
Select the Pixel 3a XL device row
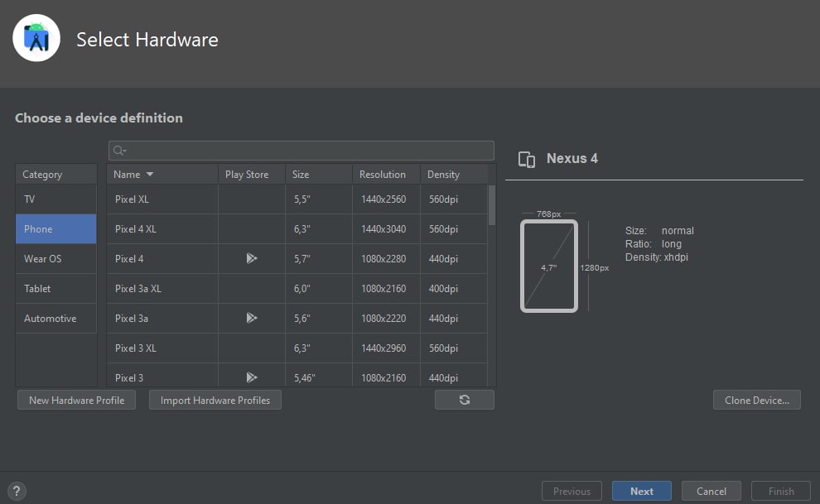pos(297,288)
